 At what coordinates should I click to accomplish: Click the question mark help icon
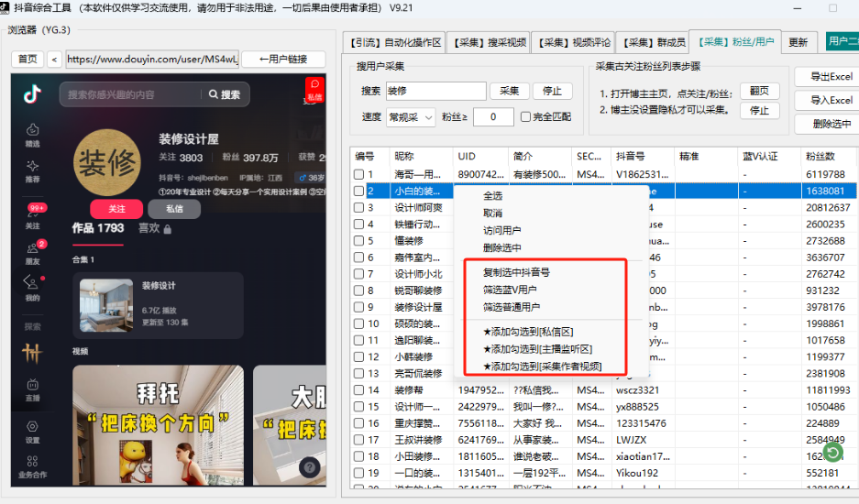pos(310,467)
